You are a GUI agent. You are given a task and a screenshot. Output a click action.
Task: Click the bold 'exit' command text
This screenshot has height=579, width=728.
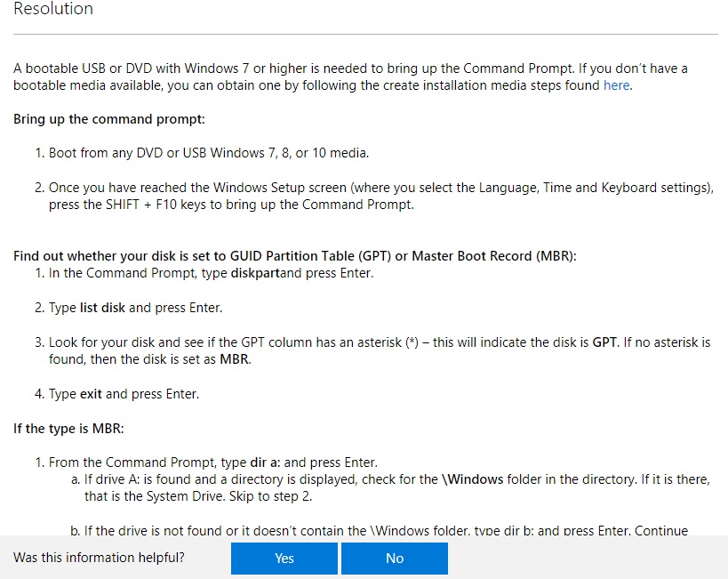pos(91,394)
